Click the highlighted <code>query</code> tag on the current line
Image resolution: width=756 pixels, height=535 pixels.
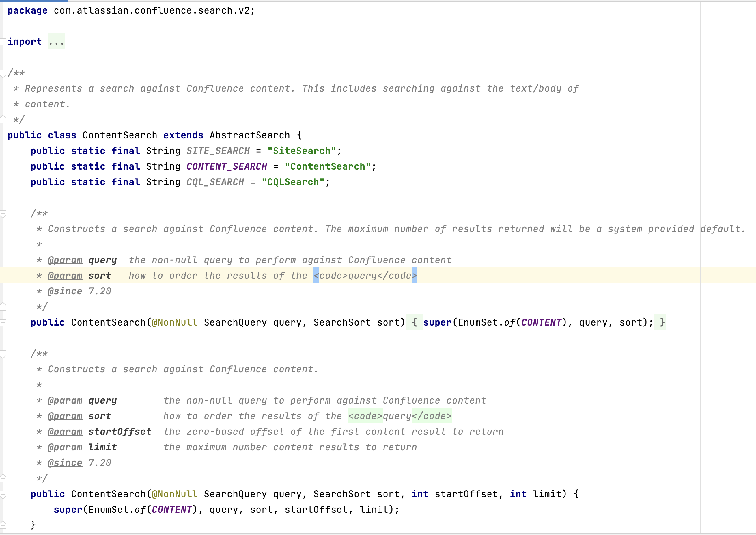tap(365, 275)
